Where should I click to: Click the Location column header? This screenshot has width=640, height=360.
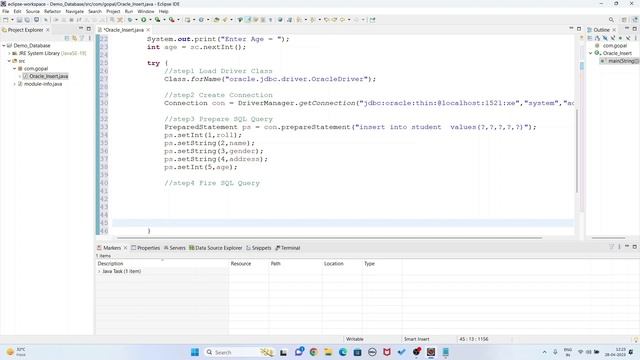pyautogui.click(x=342, y=264)
